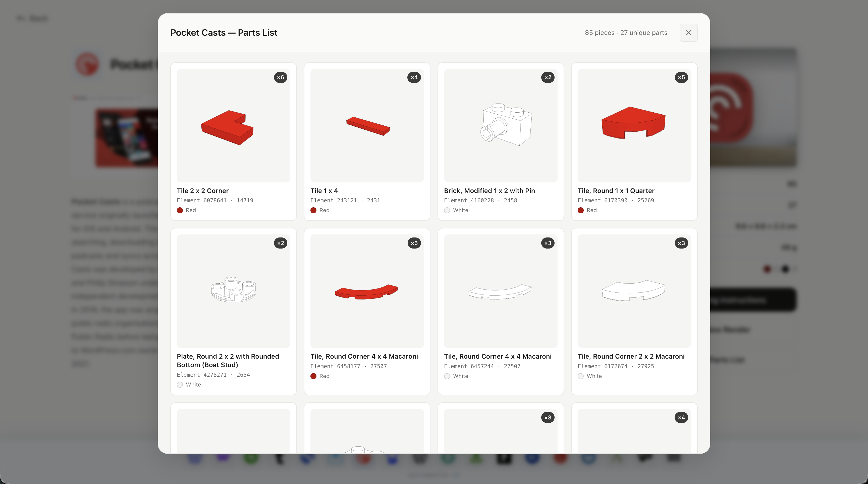The height and width of the screenshot is (484, 868).
Task: Click the ×5 badge on the red 4 x 4 Macaroni
Action: [x=414, y=243]
